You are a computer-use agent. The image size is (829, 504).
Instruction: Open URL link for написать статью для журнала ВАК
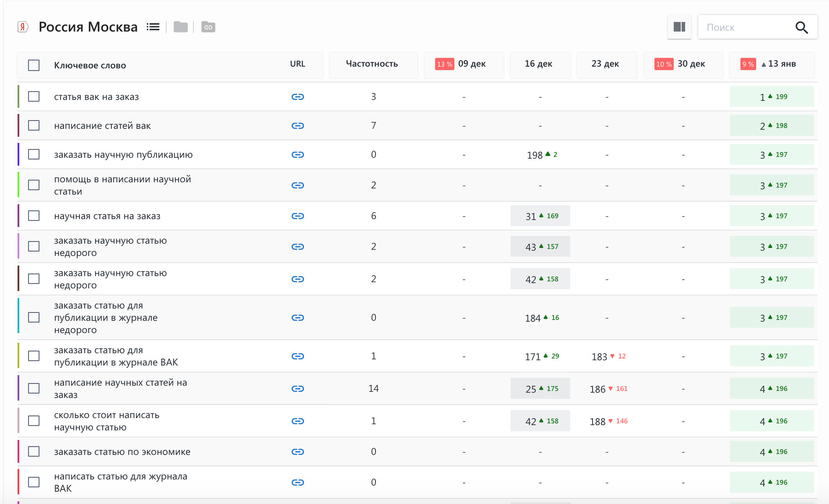click(x=298, y=483)
